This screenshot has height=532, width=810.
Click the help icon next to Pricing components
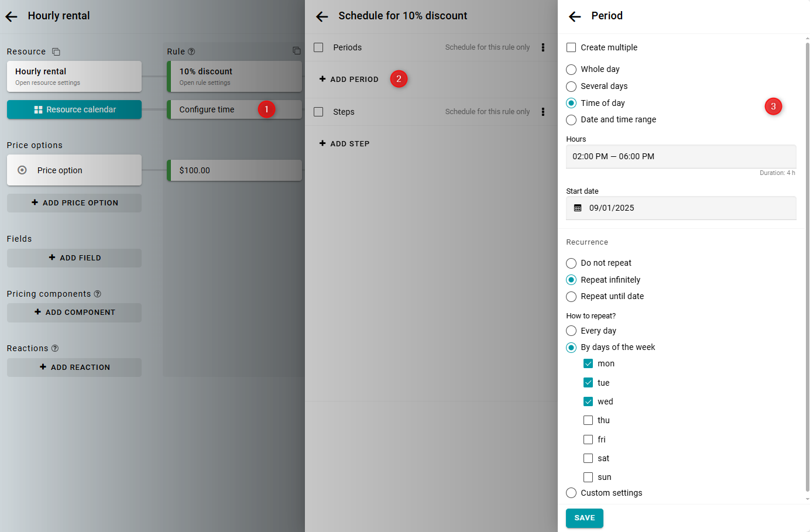(98, 294)
